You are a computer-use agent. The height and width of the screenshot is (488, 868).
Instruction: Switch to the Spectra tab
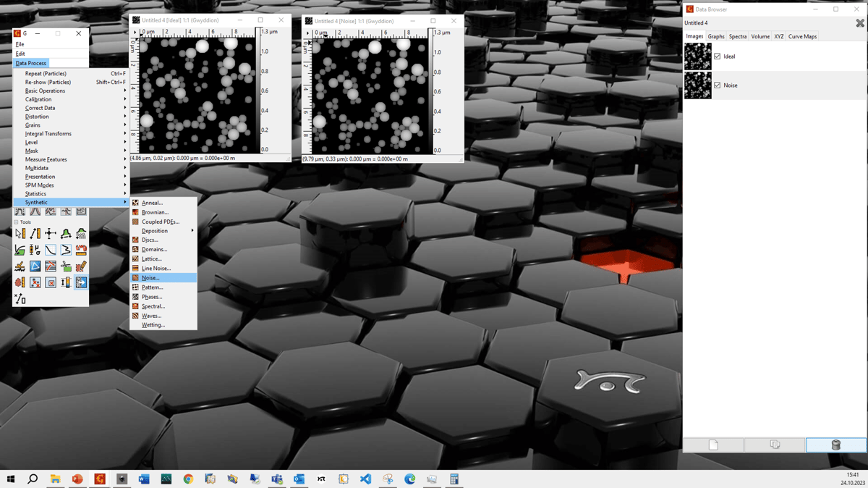(x=738, y=36)
